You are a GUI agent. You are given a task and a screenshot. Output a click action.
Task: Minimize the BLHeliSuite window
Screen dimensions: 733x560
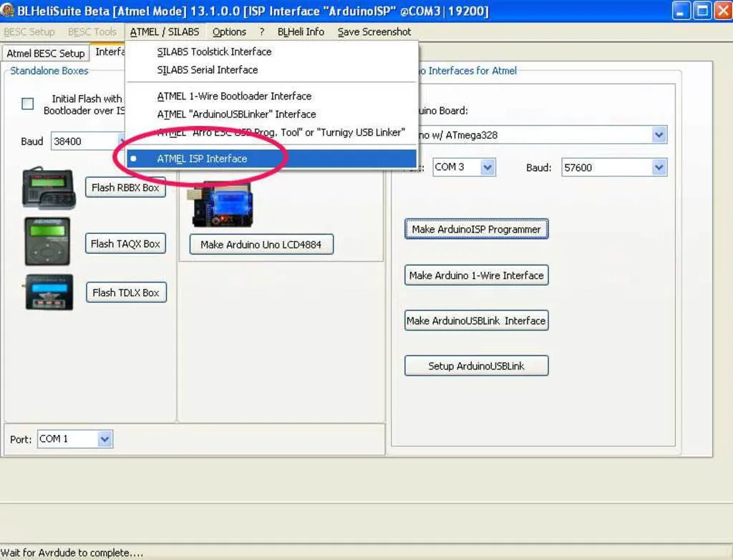click(681, 11)
